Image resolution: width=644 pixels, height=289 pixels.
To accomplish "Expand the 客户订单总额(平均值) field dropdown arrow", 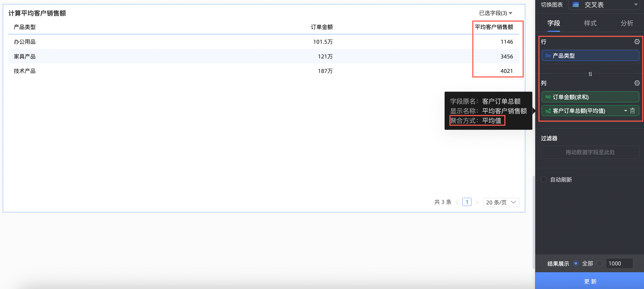I will [x=625, y=111].
